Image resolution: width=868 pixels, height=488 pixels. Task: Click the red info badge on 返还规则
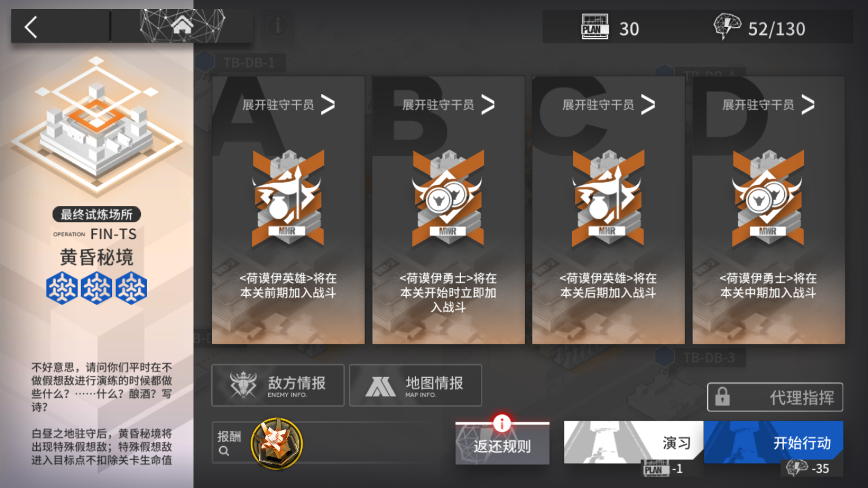tap(502, 422)
